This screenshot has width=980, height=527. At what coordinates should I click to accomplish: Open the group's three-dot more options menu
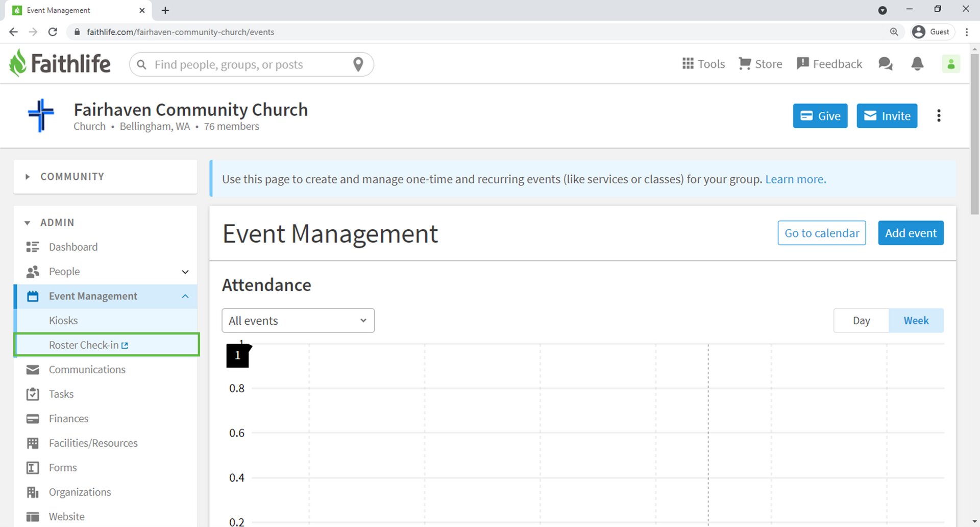(939, 116)
